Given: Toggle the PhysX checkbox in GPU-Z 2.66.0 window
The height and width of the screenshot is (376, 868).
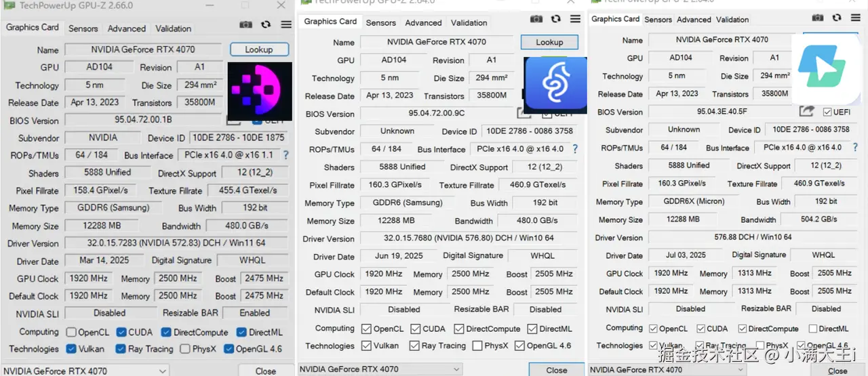Looking at the screenshot, I should click(x=185, y=349).
